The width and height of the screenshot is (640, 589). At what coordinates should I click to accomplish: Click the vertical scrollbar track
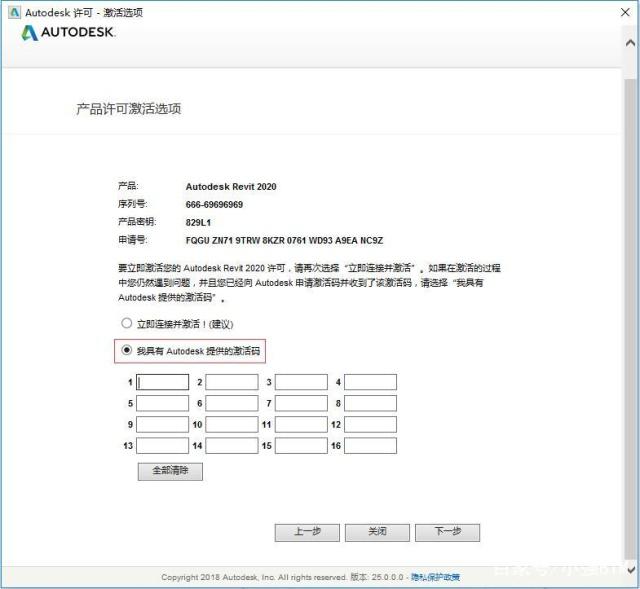coord(631,318)
